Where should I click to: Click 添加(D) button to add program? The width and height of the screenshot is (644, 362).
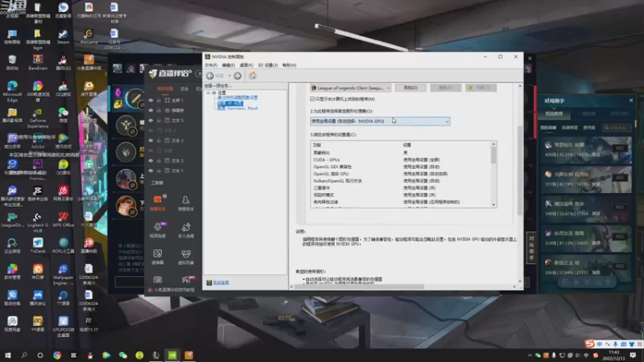point(411,88)
